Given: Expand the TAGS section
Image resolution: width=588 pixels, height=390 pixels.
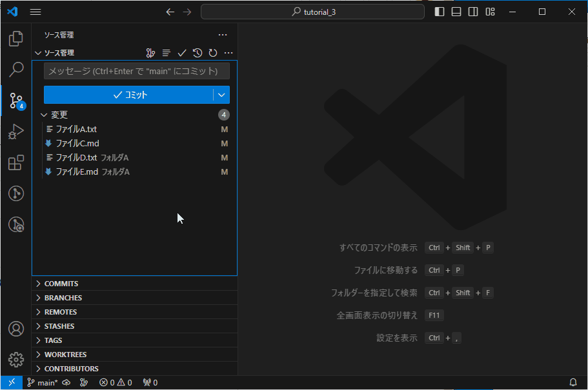Looking at the screenshot, I should pos(135,340).
